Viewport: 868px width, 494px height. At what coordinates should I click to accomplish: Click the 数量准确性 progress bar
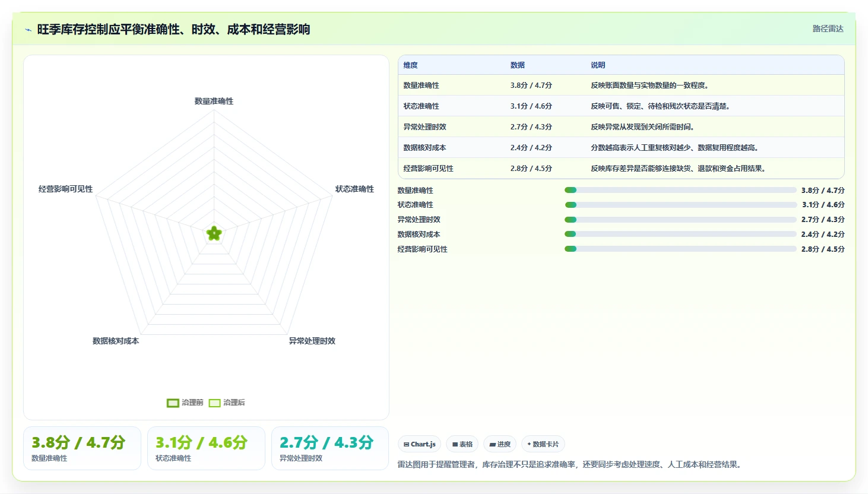(680, 190)
